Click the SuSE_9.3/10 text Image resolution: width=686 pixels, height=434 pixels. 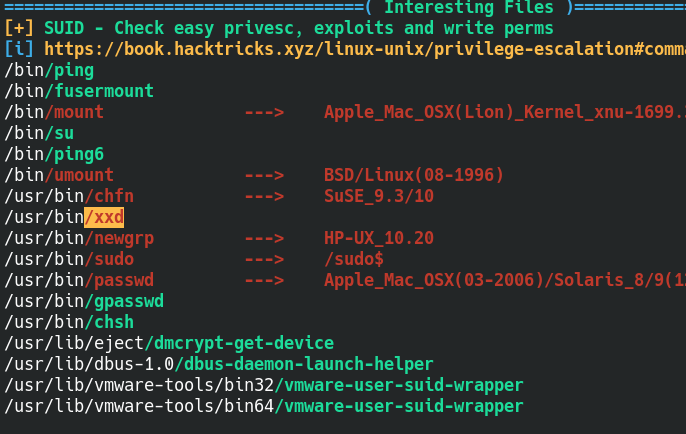[x=379, y=196]
